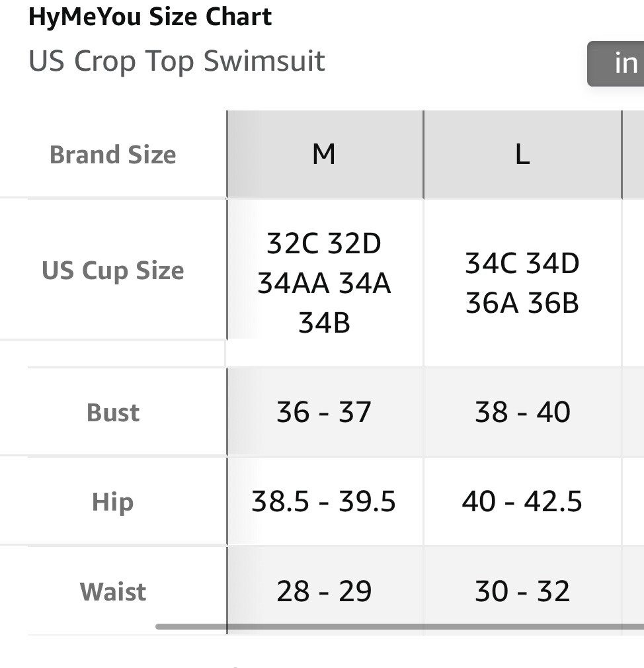Click the Hip row label
Screen dimensions: 644x668
point(113,502)
